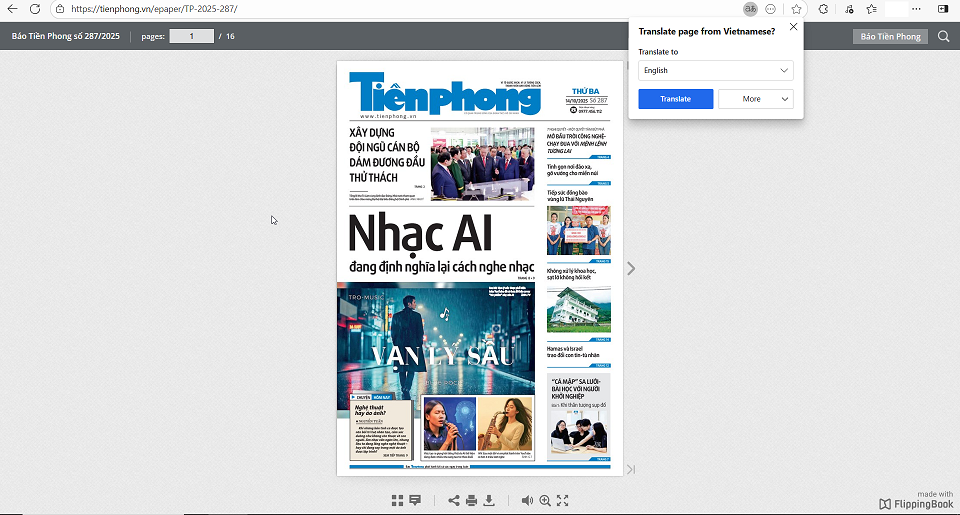The height and width of the screenshot is (515, 960).
Task: Print the newspaper pages
Action: pos(471,500)
